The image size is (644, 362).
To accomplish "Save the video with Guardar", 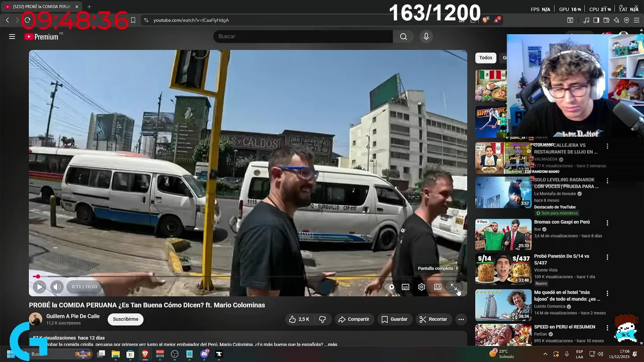I will (x=394, y=319).
